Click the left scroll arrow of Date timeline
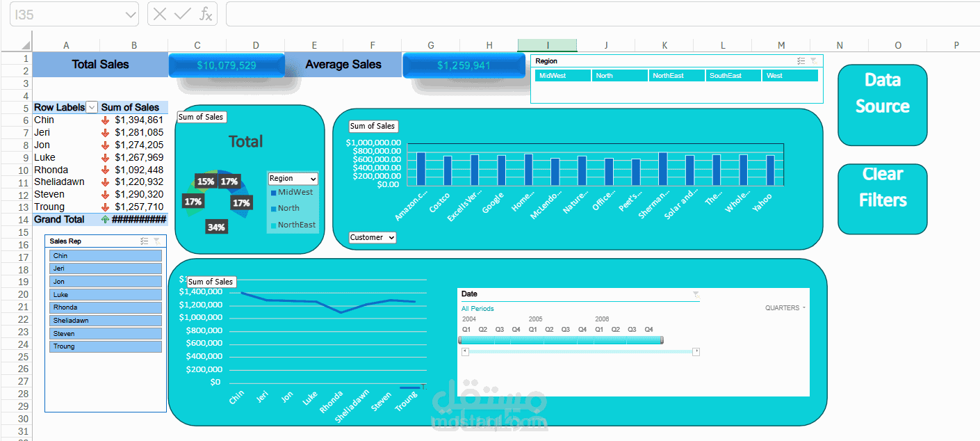Image resolution: width=980 pixels, height=441 pixels. [x=466, y=352]
